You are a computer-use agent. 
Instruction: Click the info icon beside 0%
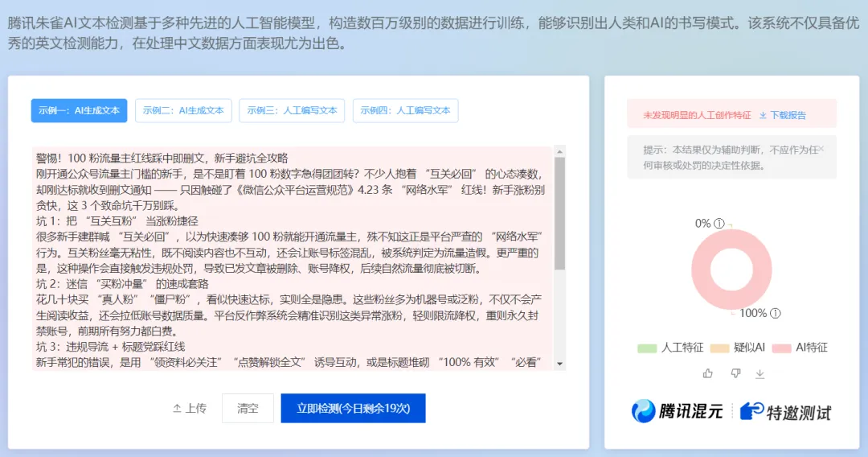click(719, 223)
